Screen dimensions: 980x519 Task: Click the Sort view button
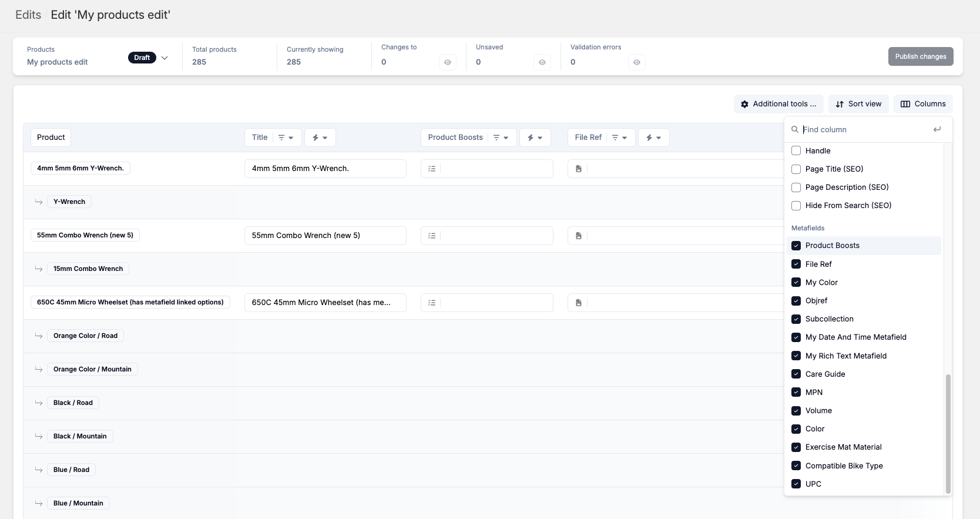[x=858, y=104]
